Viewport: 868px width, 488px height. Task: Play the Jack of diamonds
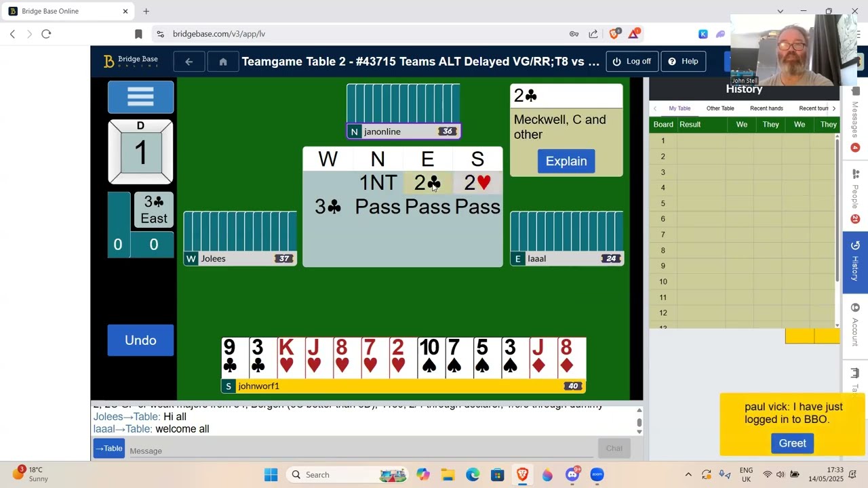click(x=543, y=358)
